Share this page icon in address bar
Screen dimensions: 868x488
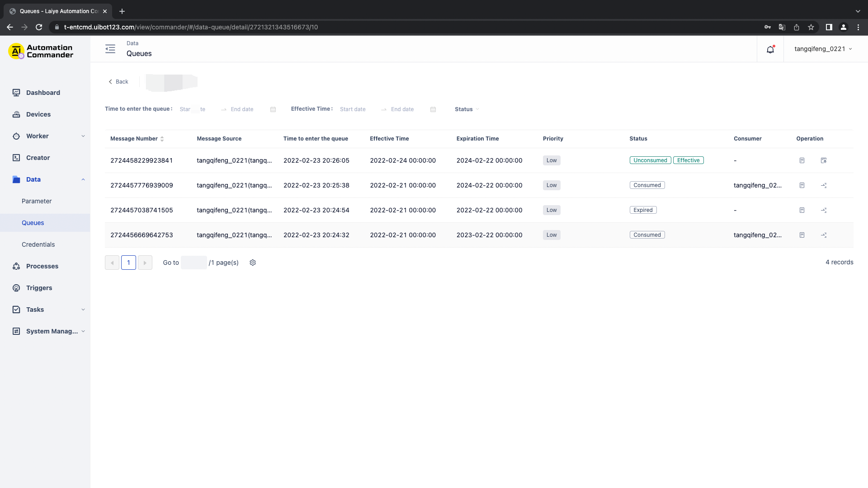pyautogui.click(x=797, y=27)
